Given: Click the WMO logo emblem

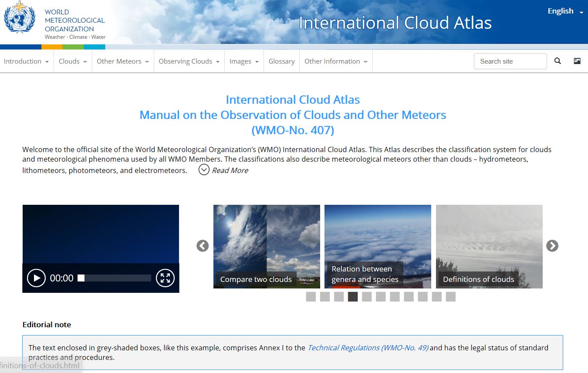Looking at the screenshot, I should coord(19,17).
